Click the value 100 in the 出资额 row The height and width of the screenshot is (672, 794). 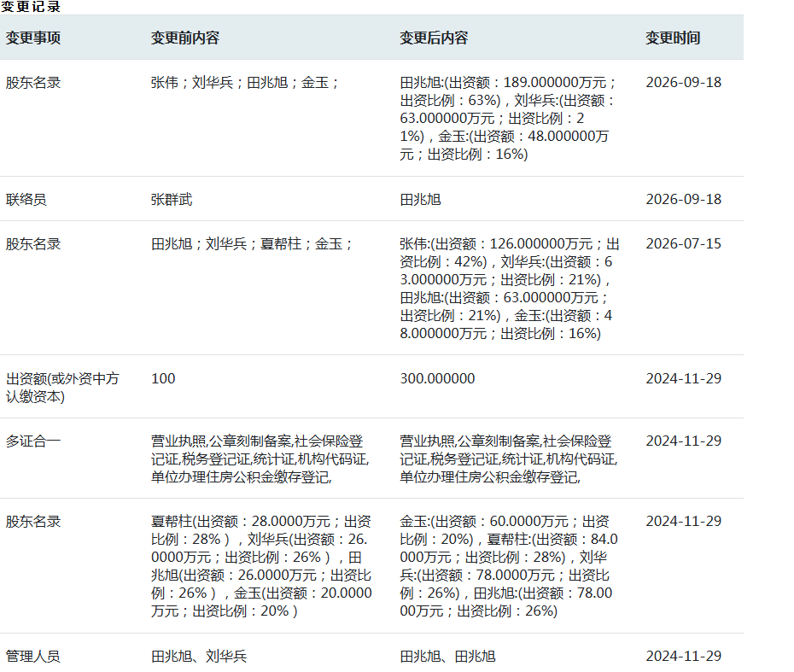click(x=163, y=379)
